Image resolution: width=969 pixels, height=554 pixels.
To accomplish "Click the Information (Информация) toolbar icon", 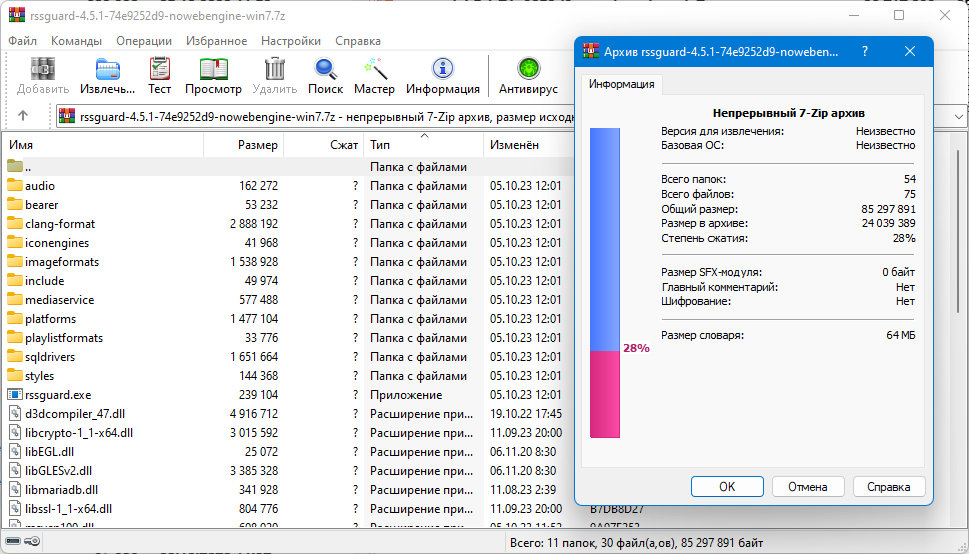I will [x=442, y=69].
